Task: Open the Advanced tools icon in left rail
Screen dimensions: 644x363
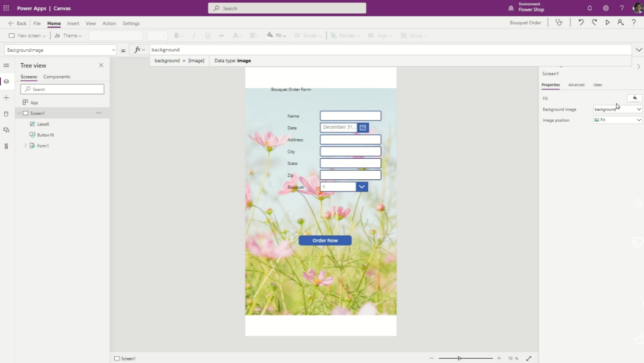Action: [6, 147]
